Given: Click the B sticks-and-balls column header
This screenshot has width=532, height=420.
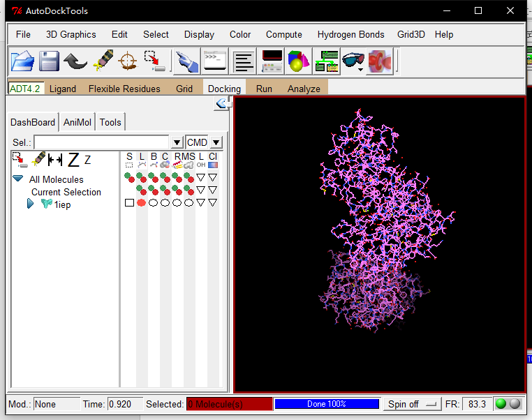Looking at the screenshot, I should click(154, 160).
